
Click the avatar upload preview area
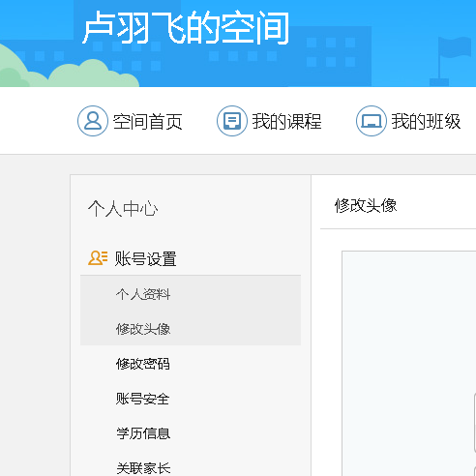coord(409,363)
